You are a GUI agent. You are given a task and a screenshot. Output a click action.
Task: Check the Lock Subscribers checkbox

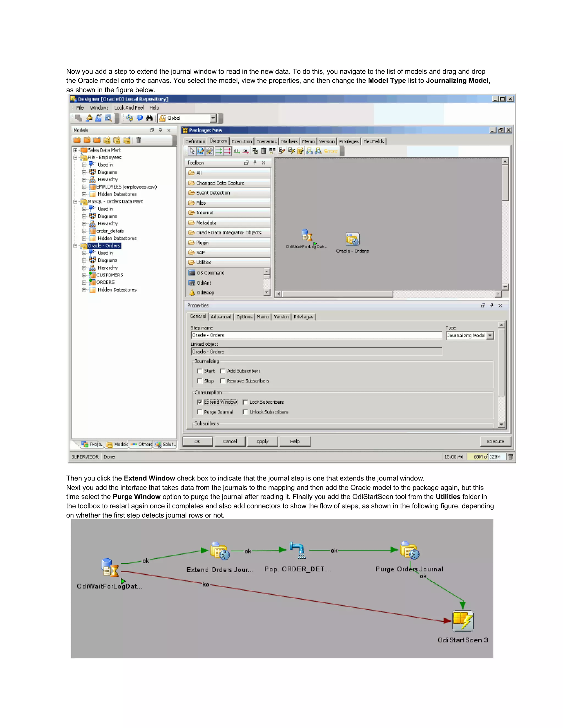[245, 402]
